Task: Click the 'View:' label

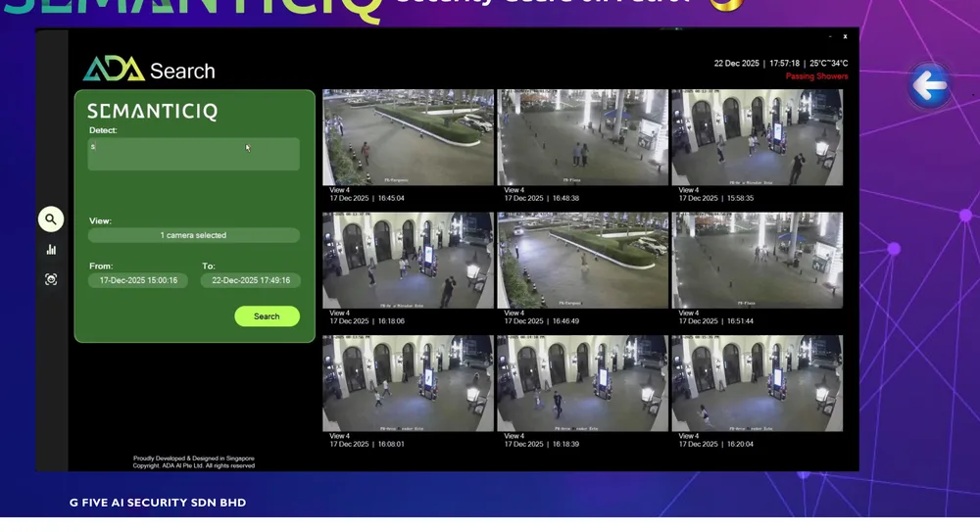Action: [x=100, y=220]
